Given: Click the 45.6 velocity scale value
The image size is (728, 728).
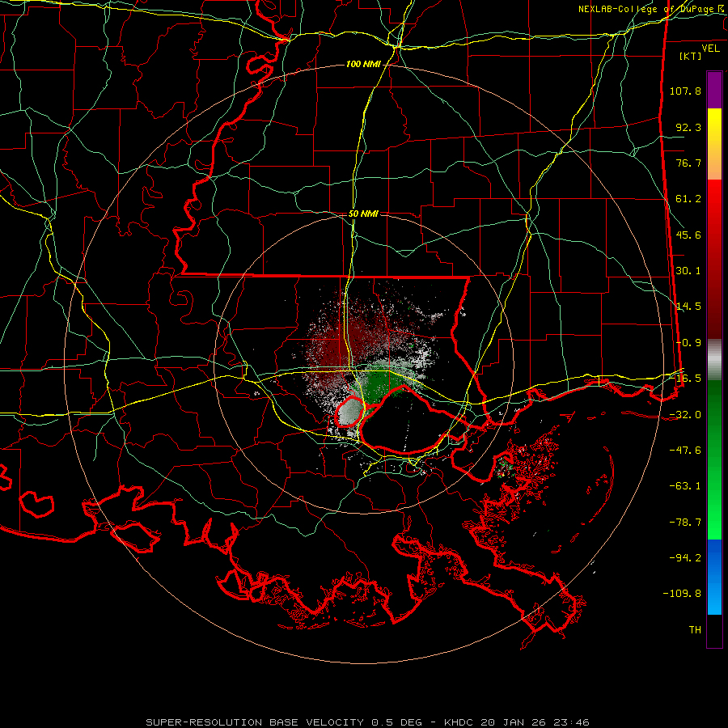Looking at the screenshot, I should coord(688,235).
